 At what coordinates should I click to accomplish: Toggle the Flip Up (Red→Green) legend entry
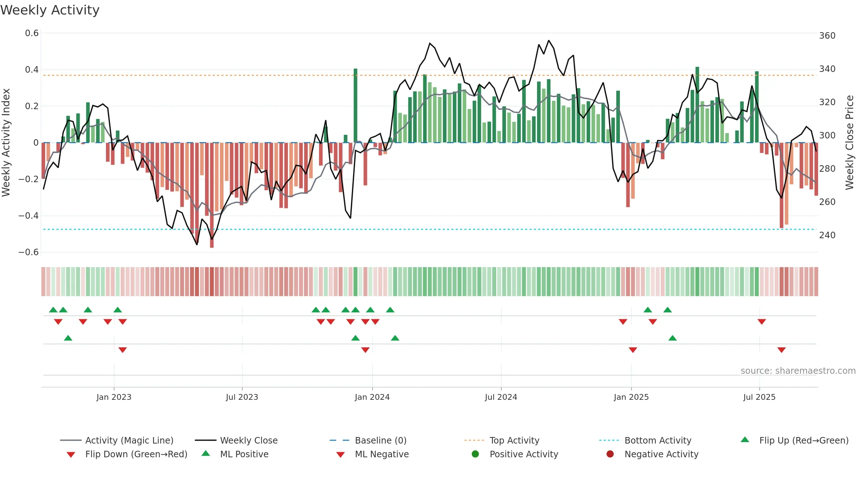click(x=795, y=440)
